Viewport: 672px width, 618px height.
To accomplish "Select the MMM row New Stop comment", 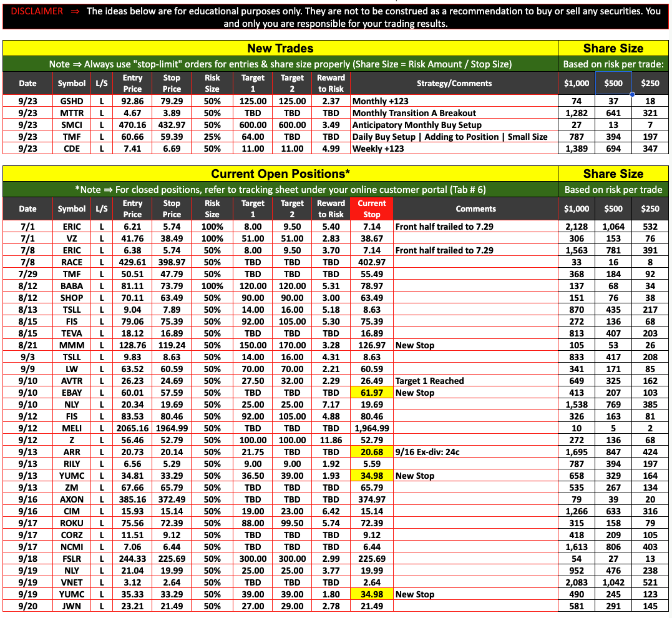I will click(x=415, y=345).
